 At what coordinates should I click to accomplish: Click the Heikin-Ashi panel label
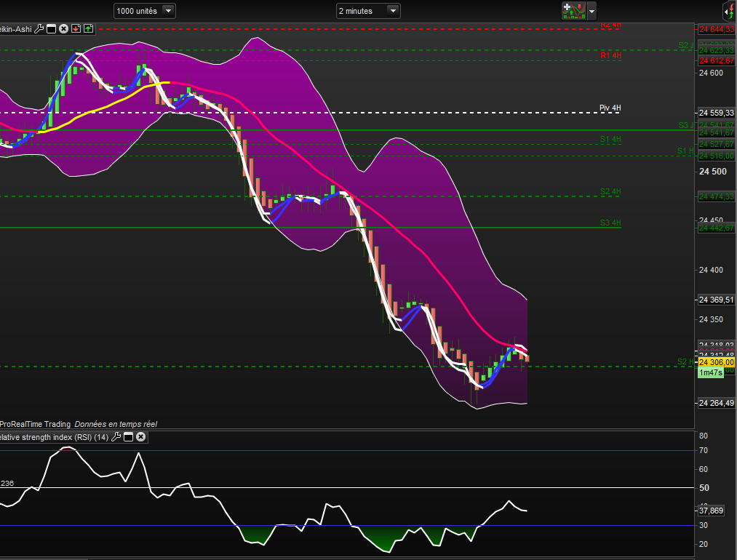pos(15,29)
